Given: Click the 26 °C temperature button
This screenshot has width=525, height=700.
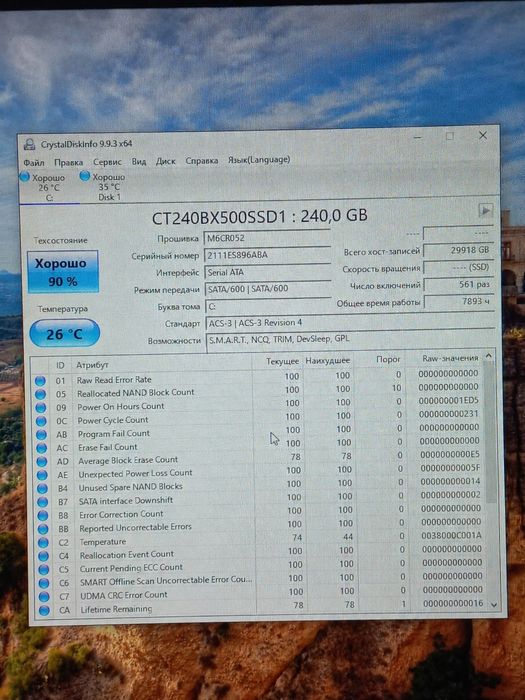Looking at the screenshot, I should [x=64, y=333].
